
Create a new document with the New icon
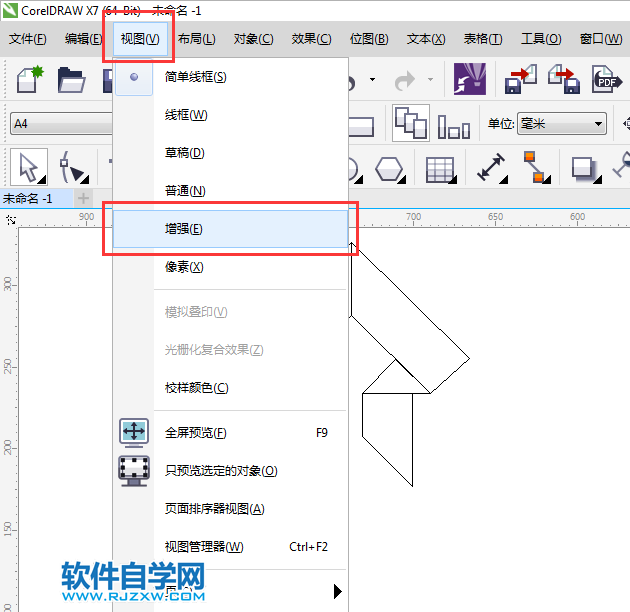30,79
